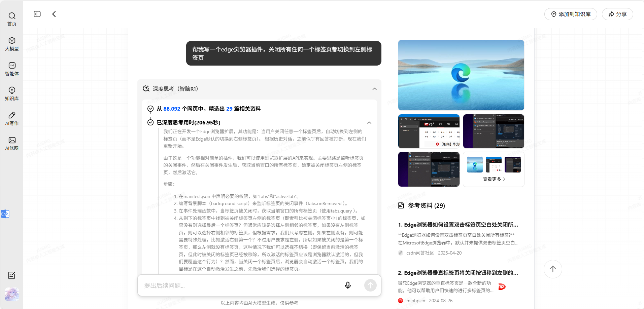Screen dimensions: 644x309
Task: Click the checkmark beside 精选出 29 篇相关资料
Action: [x=150, y=109]
